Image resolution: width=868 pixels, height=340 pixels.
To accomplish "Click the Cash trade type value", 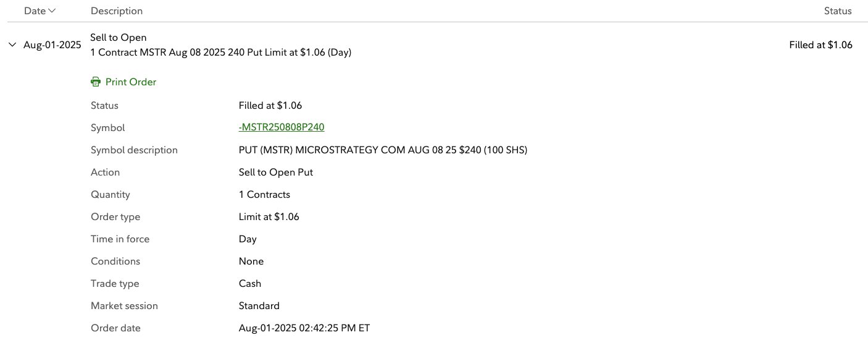I will tap(250, 283).
